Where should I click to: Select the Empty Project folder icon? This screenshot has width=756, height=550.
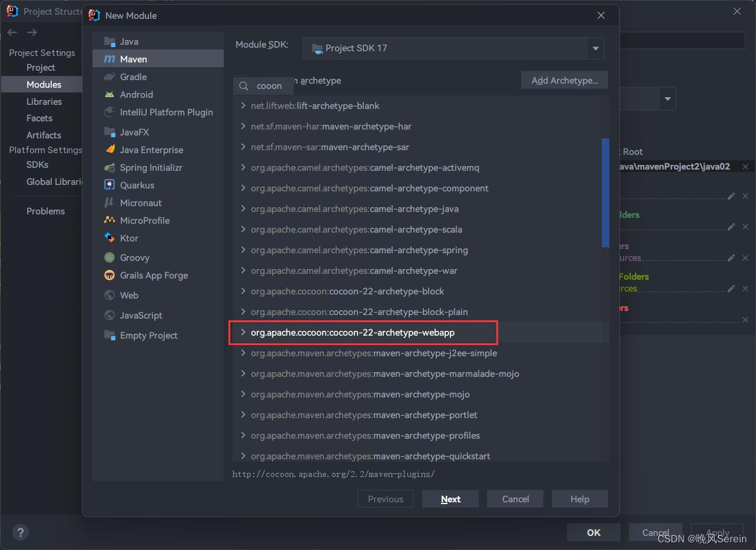pyautogui.click(x=110, y=335)
